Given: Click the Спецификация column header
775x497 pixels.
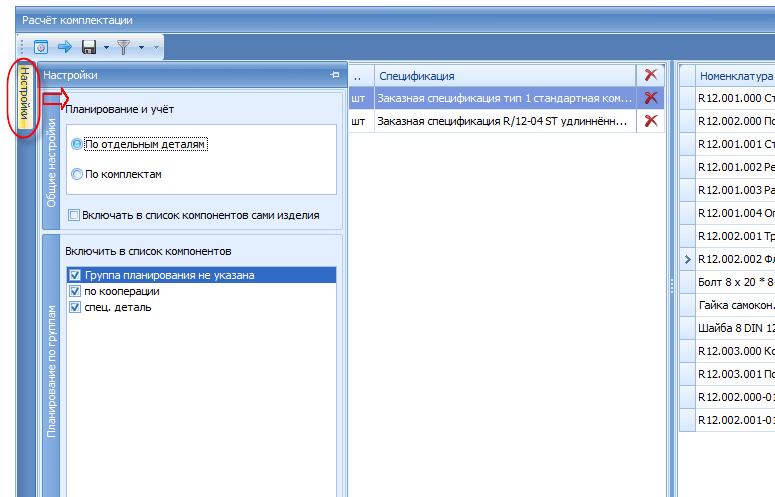Looking at the screenshot, I should click(x=505, y=76).
